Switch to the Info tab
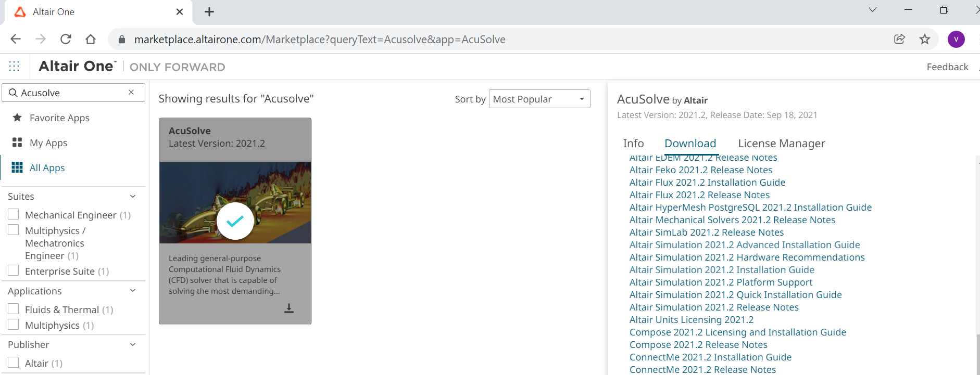980x375 pixels. coord(633,144)
